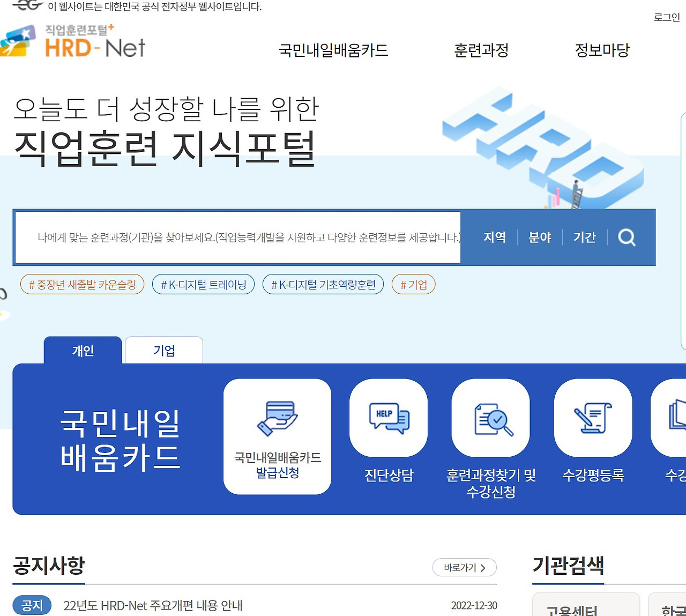Select the 수강평등록 pen icon
The image size is (686, 616).
tap(593, 419)
